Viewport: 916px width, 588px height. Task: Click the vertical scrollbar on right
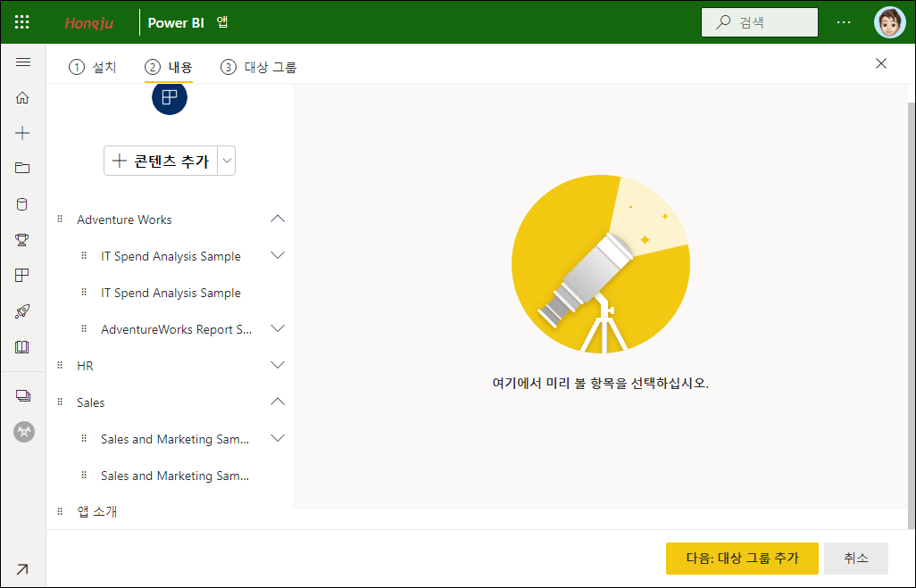coord(912,315)
